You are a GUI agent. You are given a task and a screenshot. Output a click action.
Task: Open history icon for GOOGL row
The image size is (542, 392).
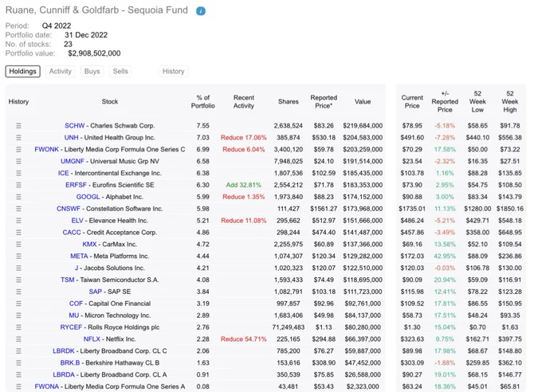18,197
